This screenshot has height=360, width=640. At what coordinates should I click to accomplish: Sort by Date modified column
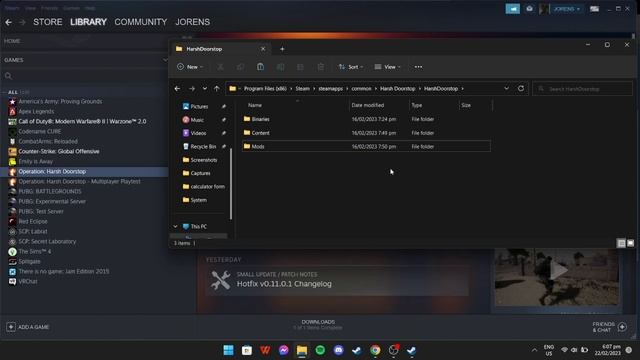pyautogui.click(x=367, y=105)
